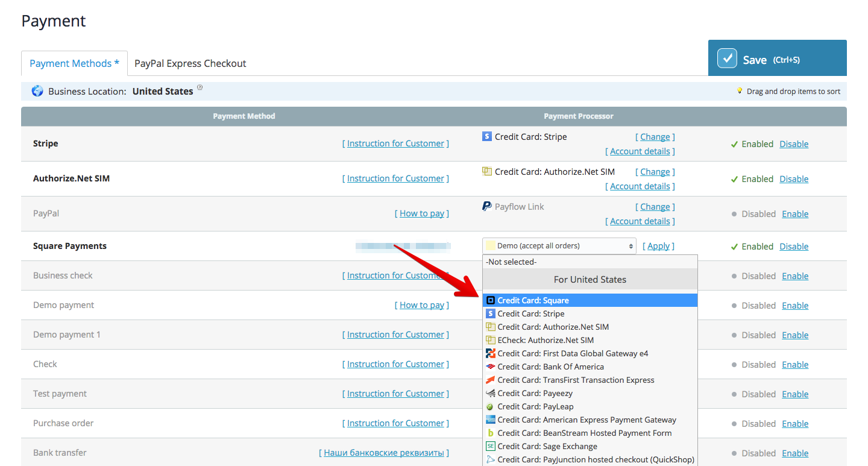Click the Stripe icon in the dropdown list
This screenshot has height=466, width=868.
491,313
